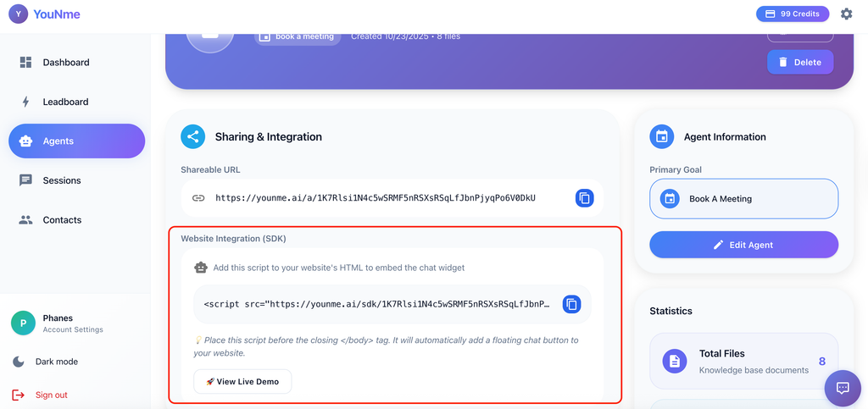Launch View Live Demo
The height and width of the screenshot is (409, 868).
(x=242, y=381)
